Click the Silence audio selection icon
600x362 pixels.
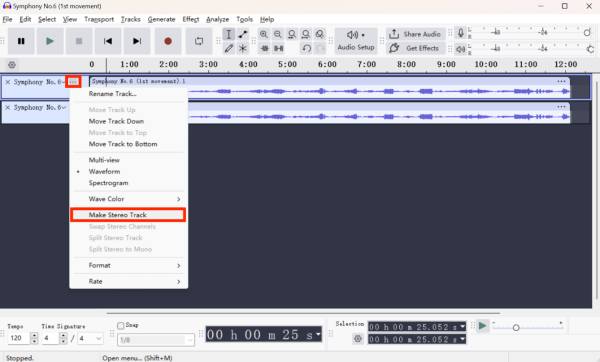coord(279,48)
